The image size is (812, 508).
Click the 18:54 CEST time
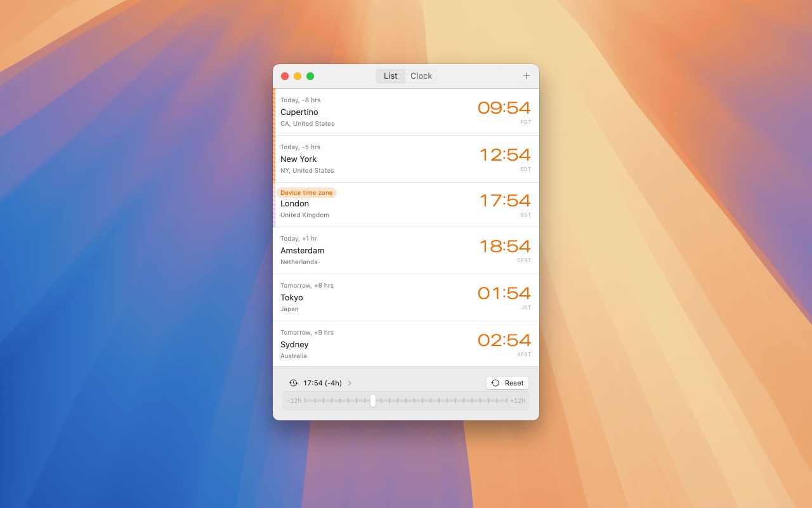tap(506, 246)
